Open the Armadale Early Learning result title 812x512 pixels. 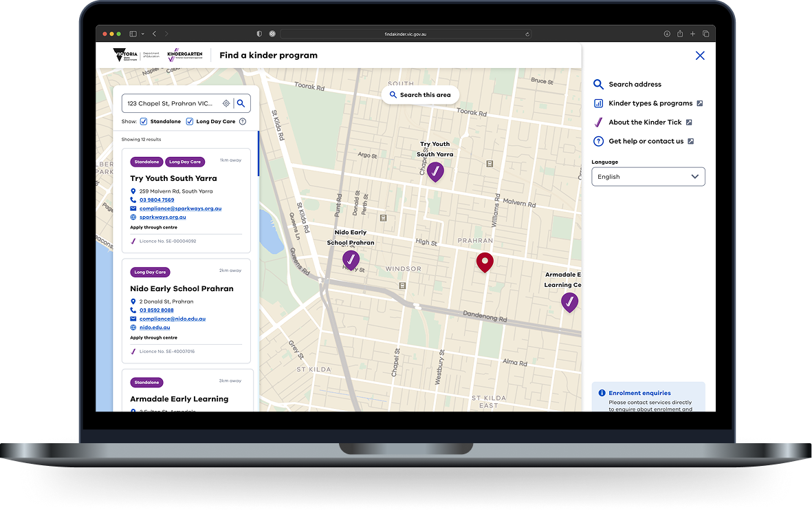179,399
